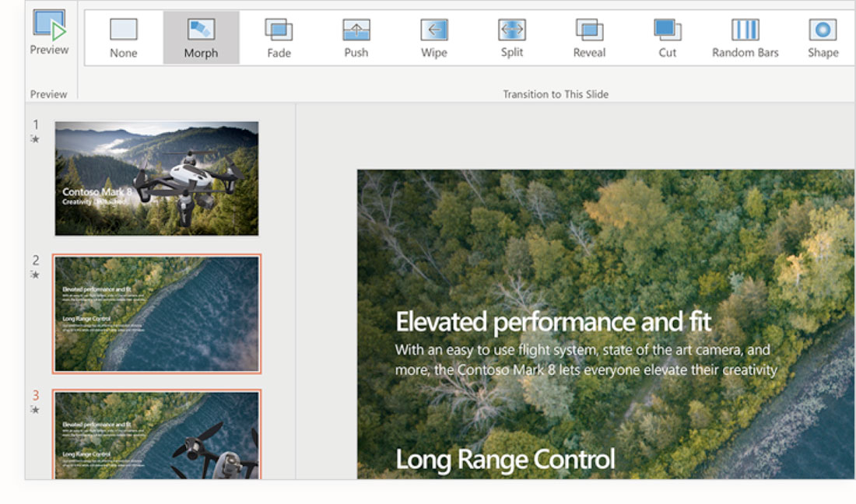Click the Preview group label
Screen dimensions: 856x504
tap(48, 94)
